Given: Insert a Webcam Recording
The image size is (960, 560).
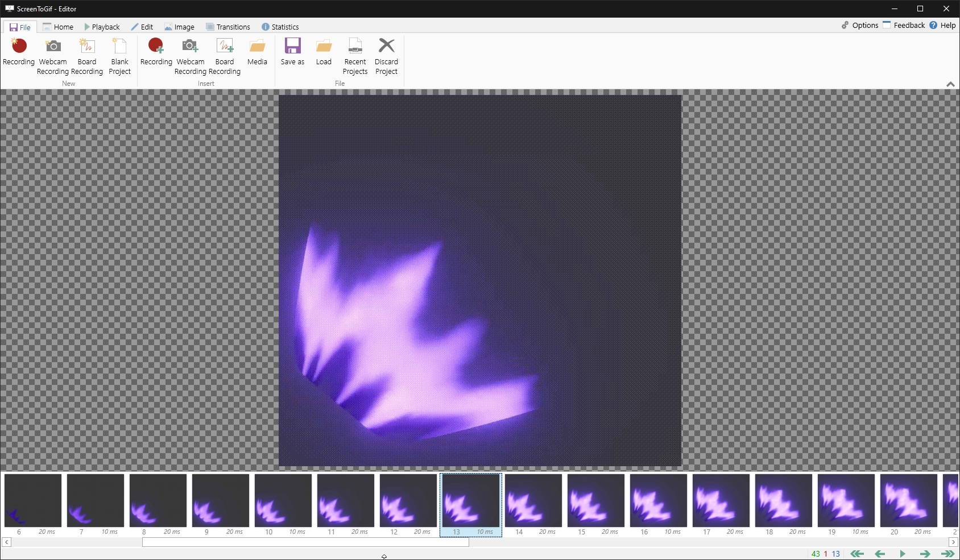Looking at the screenshot, I should [x=190, y=56].
